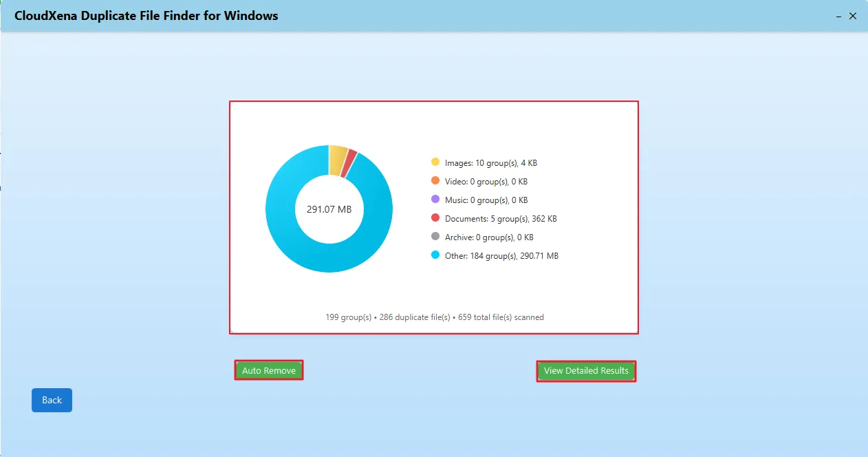Click the Auto Remove button
The height and width of the screenshot is (457, 868).
pos(268,370)
